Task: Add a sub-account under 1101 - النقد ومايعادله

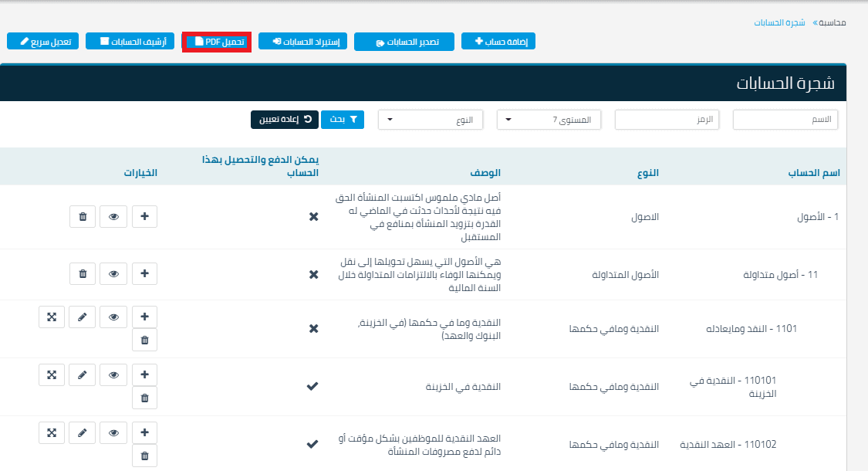Action: pyautogui.click(x=144, y=316)
